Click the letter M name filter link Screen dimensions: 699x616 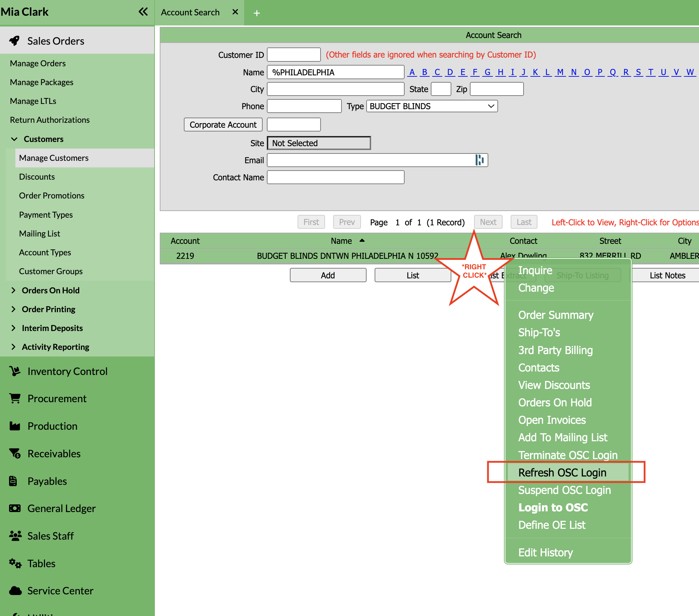tap(560, 72)
